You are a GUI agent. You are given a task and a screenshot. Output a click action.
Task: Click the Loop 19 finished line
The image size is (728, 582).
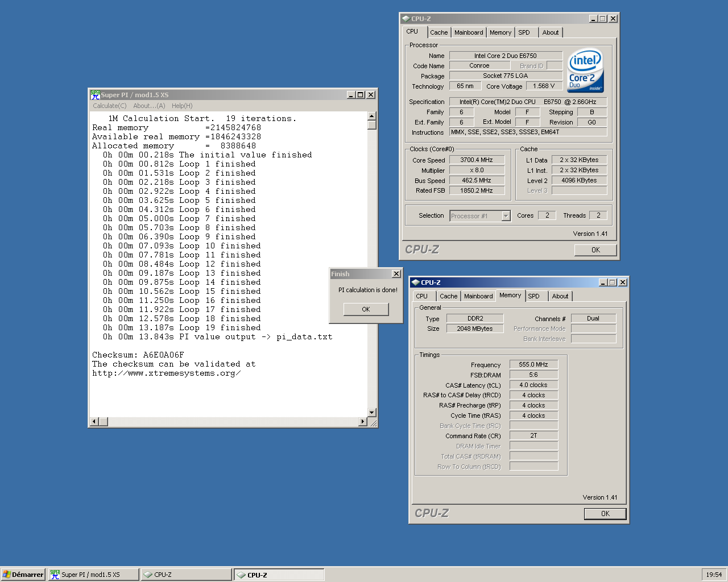click(182, 328)
